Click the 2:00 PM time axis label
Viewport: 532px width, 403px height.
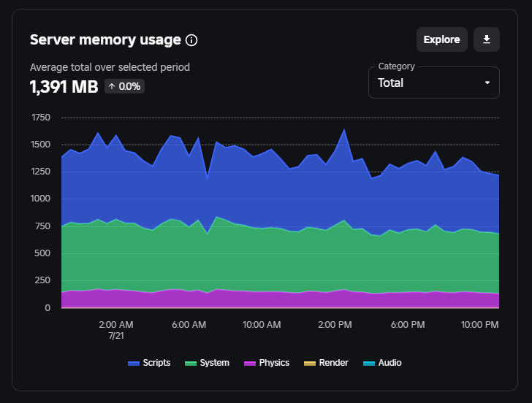(335, 325)
